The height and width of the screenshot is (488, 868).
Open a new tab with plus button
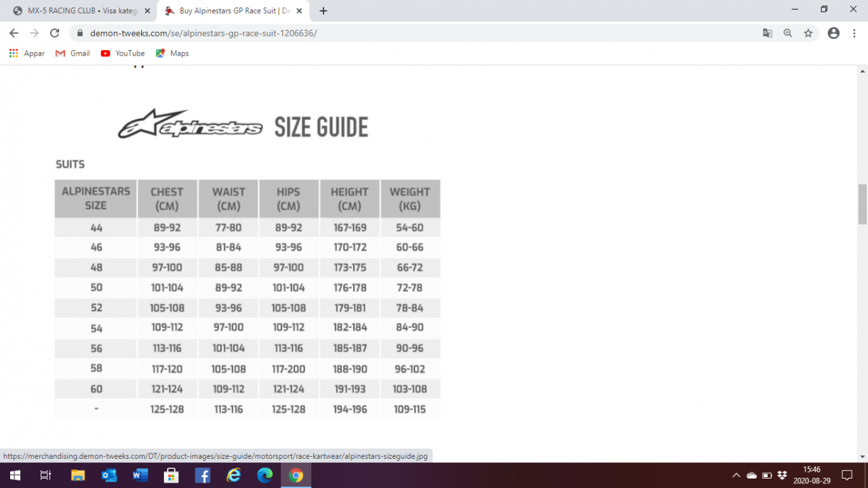point(323,11)
